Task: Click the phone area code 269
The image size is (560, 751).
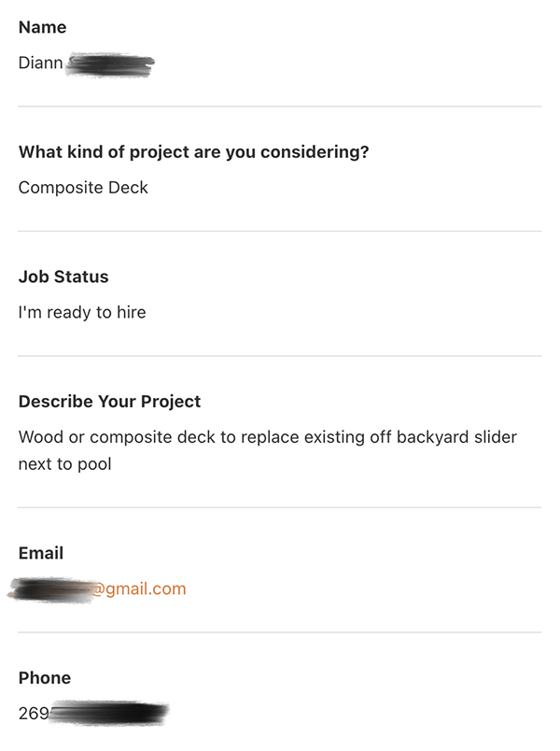Action: (34, 714)
